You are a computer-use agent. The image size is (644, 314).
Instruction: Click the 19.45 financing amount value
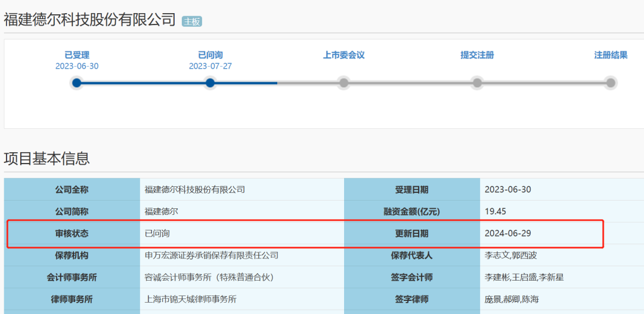coord(496,212)
